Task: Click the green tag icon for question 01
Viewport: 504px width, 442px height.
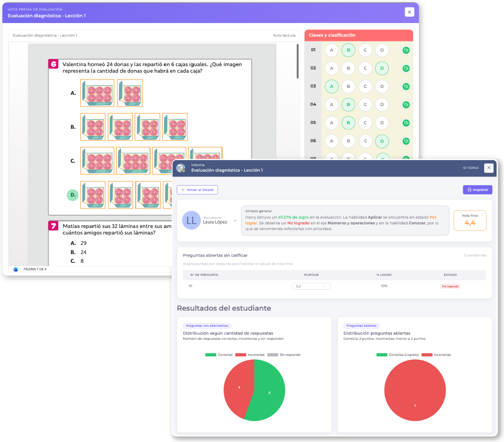Action: (406, 50)
